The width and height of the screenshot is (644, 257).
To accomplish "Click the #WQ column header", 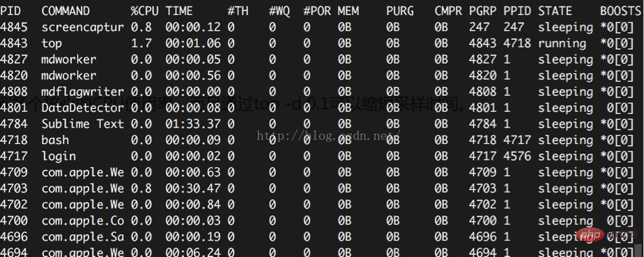I will pos(280,11).
